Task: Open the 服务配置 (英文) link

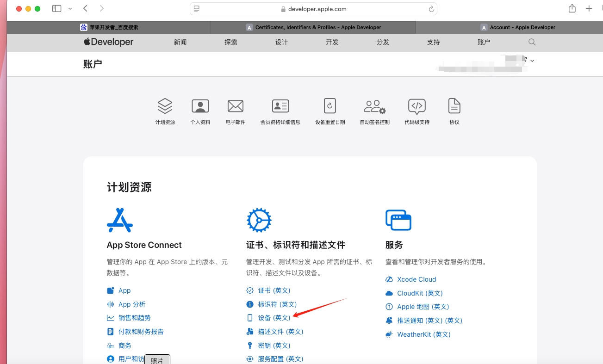Action: point(281,359)
